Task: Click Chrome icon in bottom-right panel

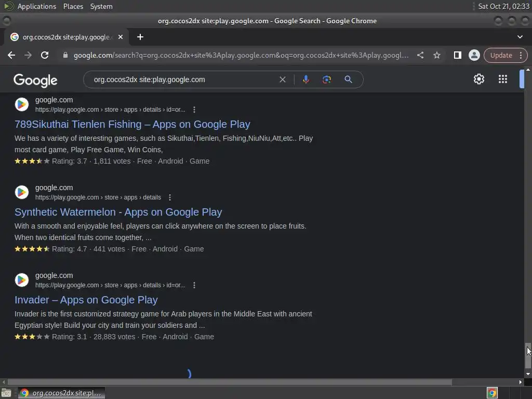Action: [492, 393]
